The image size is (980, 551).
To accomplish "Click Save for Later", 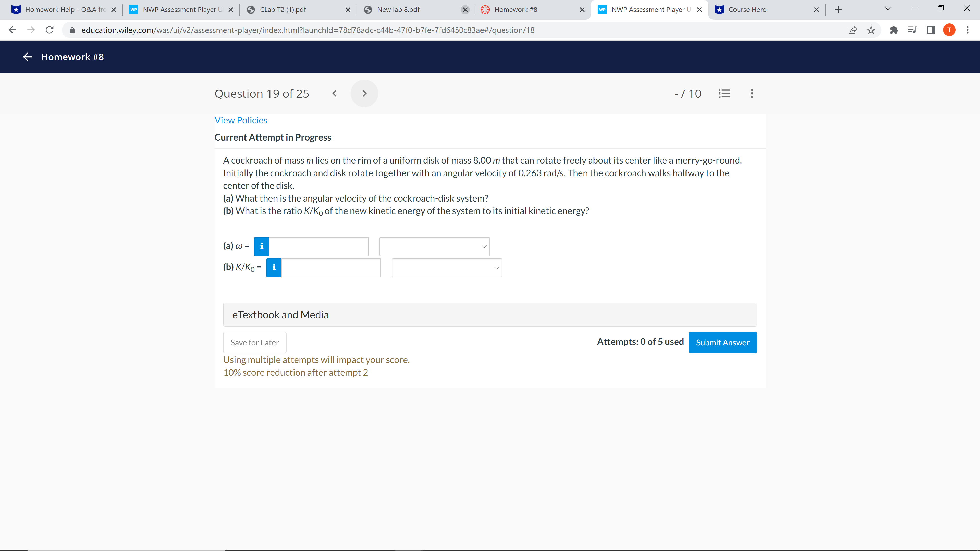I will tap(254, 342).
